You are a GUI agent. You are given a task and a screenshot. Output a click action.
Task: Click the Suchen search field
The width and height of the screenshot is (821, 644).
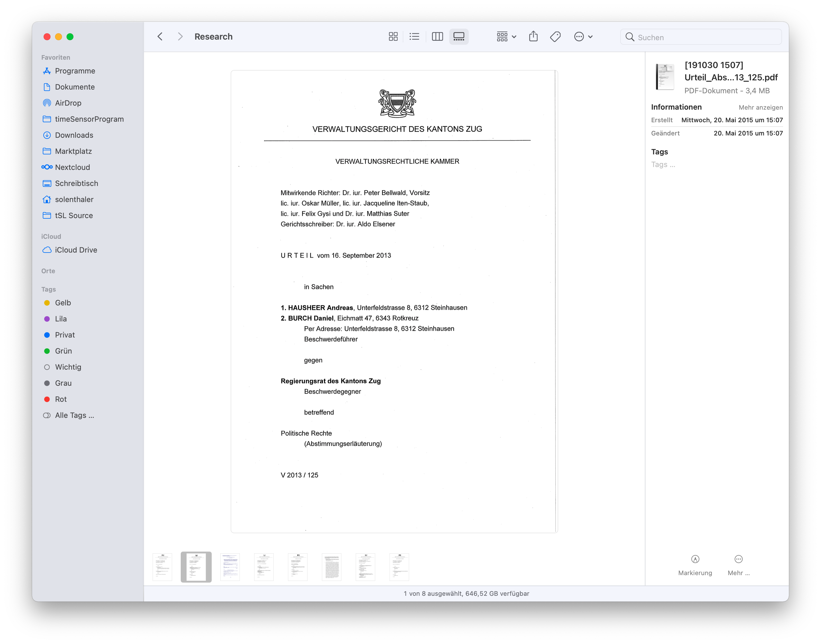click(701, 37)
